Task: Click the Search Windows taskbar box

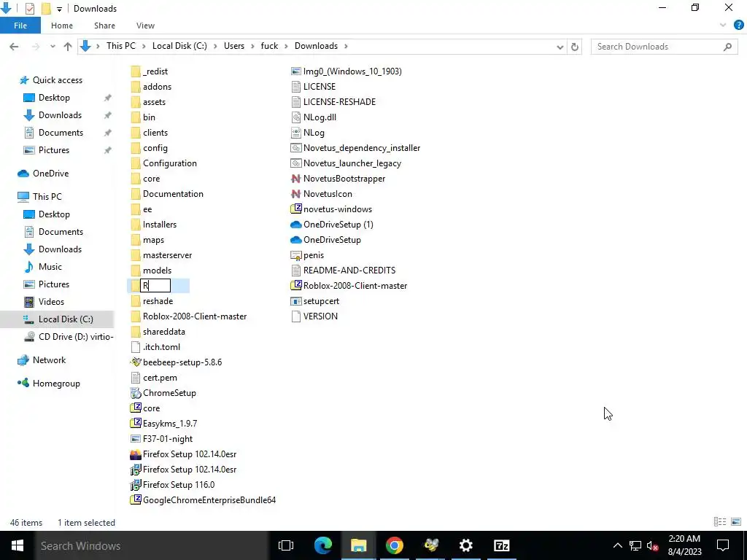Action: 152,545
